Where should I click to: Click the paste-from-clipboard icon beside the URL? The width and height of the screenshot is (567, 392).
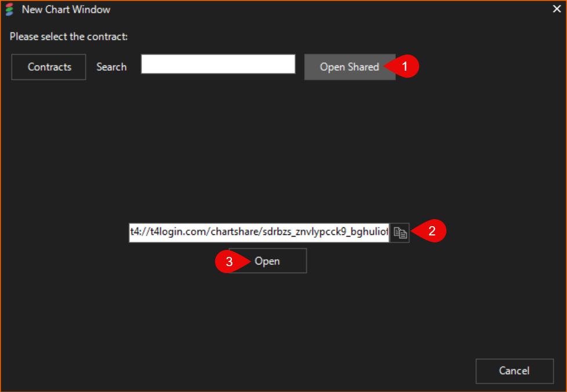click(400, 233)
